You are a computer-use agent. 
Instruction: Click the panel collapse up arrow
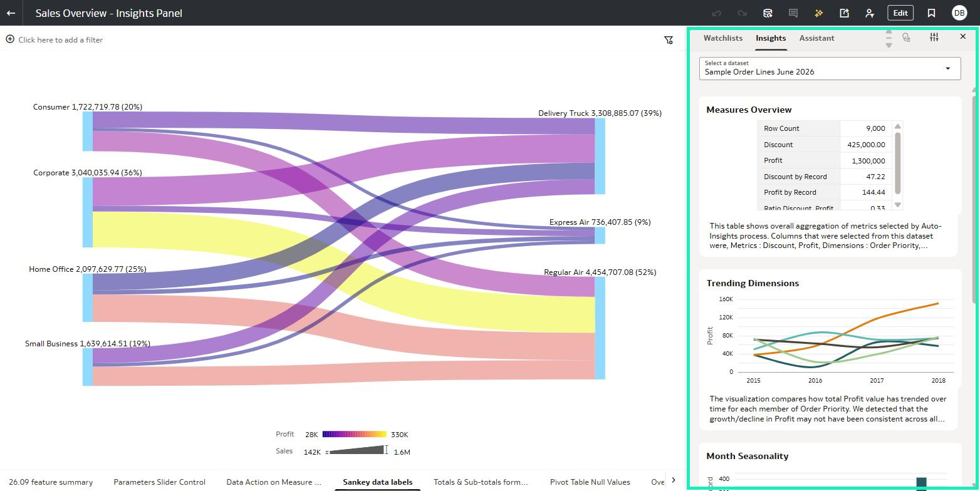889,33
